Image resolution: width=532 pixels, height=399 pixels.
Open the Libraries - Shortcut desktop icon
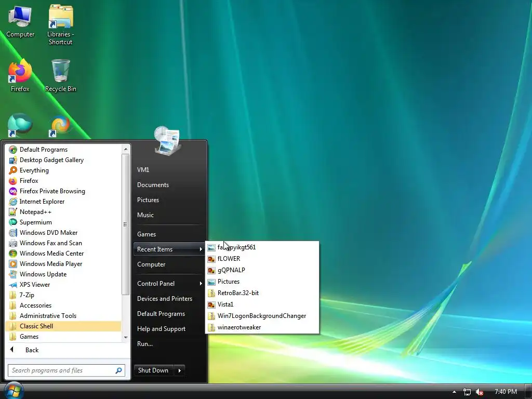click(x=60, y=24)
